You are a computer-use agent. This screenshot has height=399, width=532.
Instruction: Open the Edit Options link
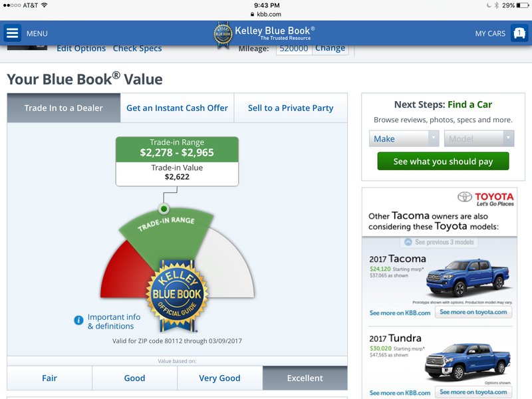pos(81,49)
